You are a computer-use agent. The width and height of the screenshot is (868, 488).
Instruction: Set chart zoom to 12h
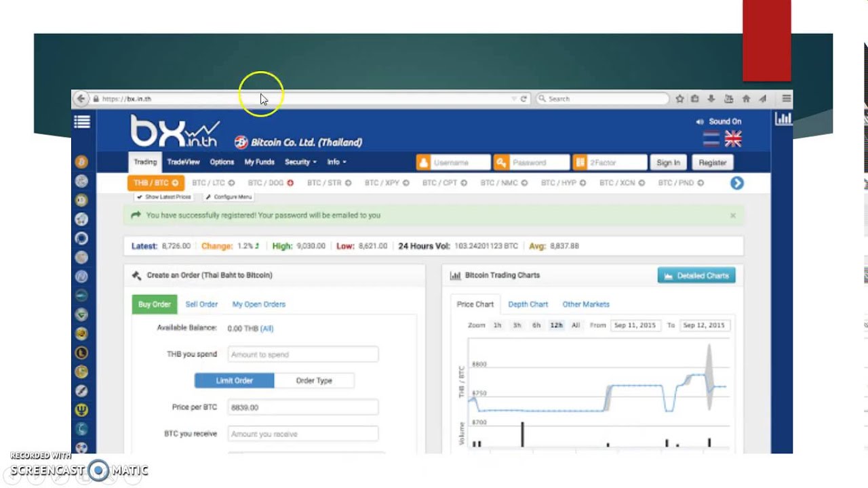click(556, 325)
